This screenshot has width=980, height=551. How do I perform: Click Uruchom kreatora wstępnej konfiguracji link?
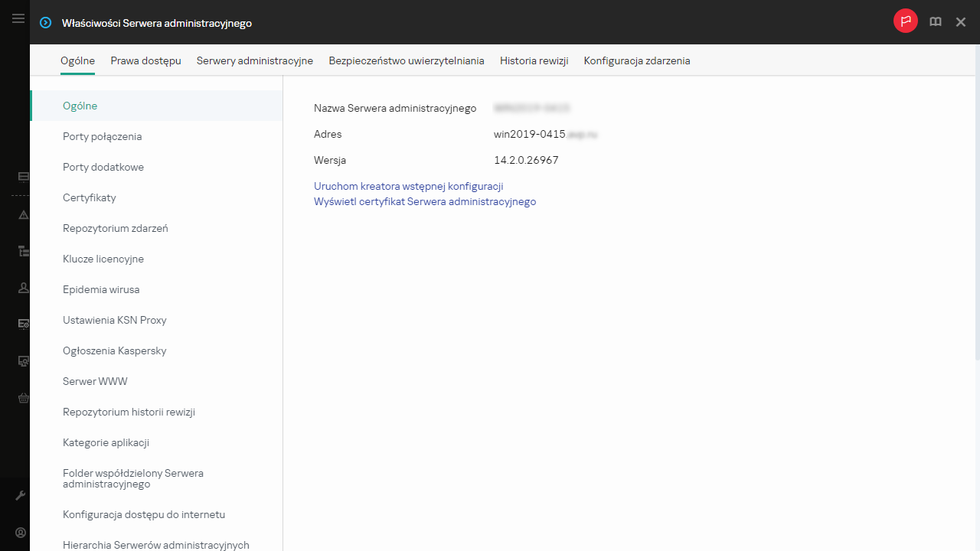(x=408, y=186)
